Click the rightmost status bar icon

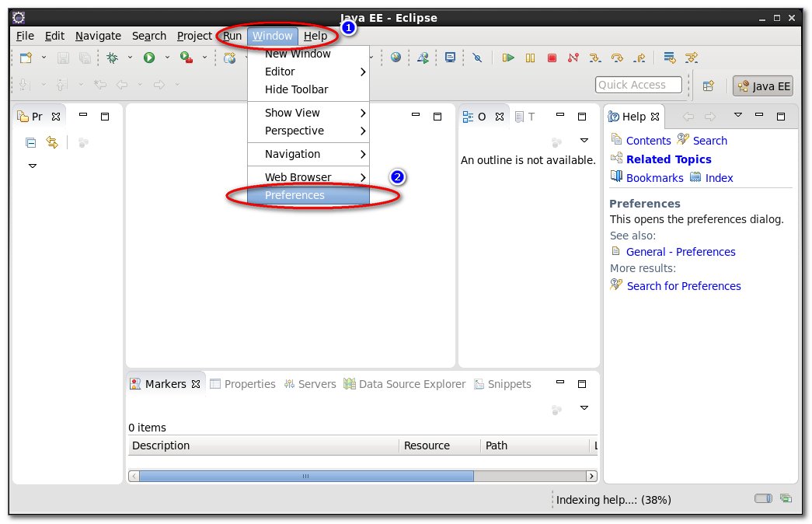[786, 498]
